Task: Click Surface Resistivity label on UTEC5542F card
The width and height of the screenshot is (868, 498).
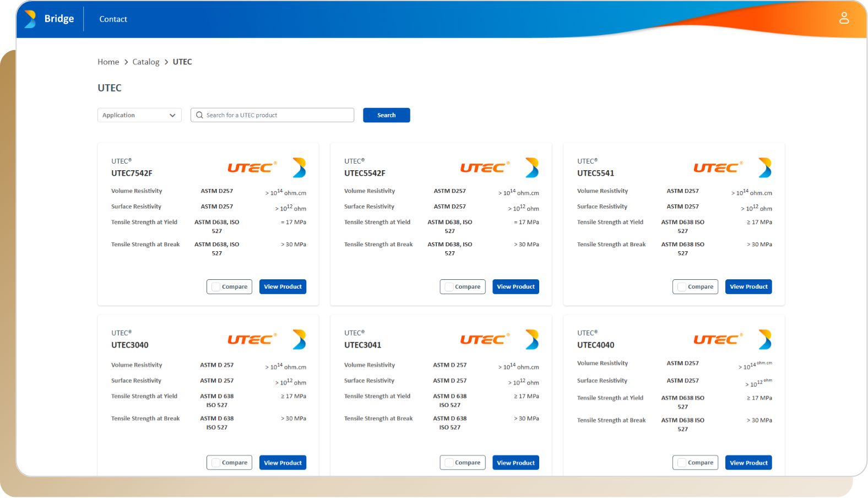Action: point(369,207)
